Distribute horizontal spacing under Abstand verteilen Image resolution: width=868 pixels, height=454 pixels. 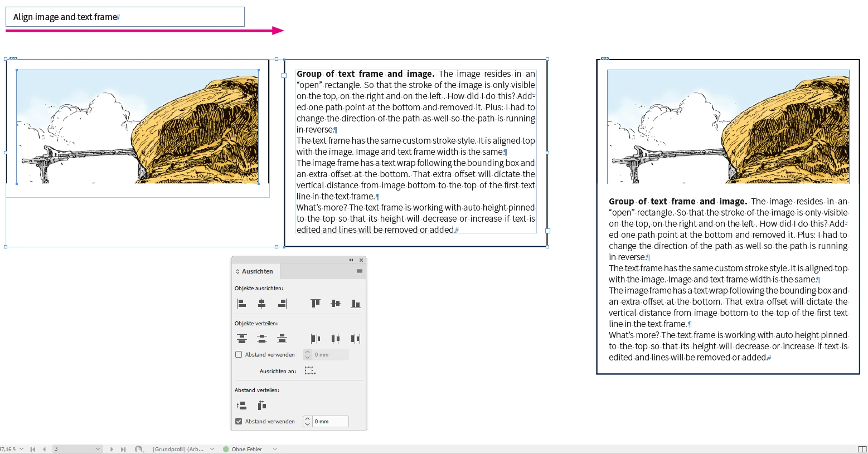pyautogui.click(x=261, y=406)
